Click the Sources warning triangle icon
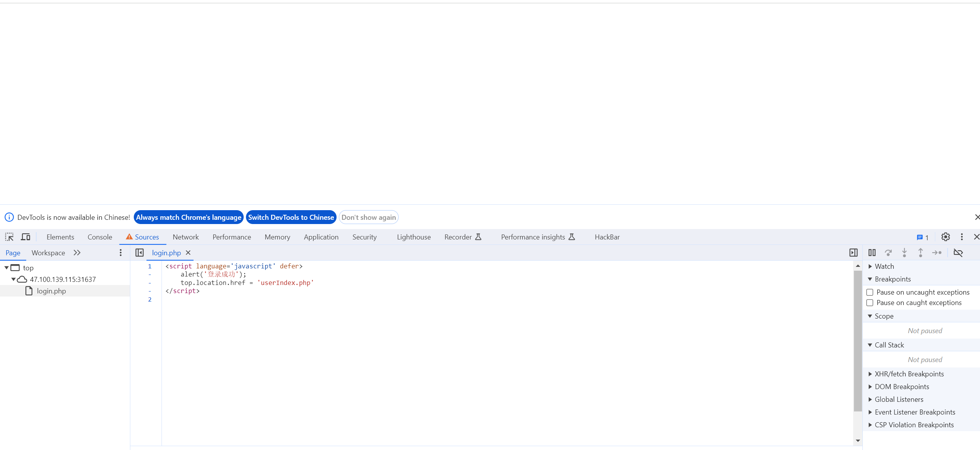The height and width of the screenshot is (450, 980). point(129,237)
